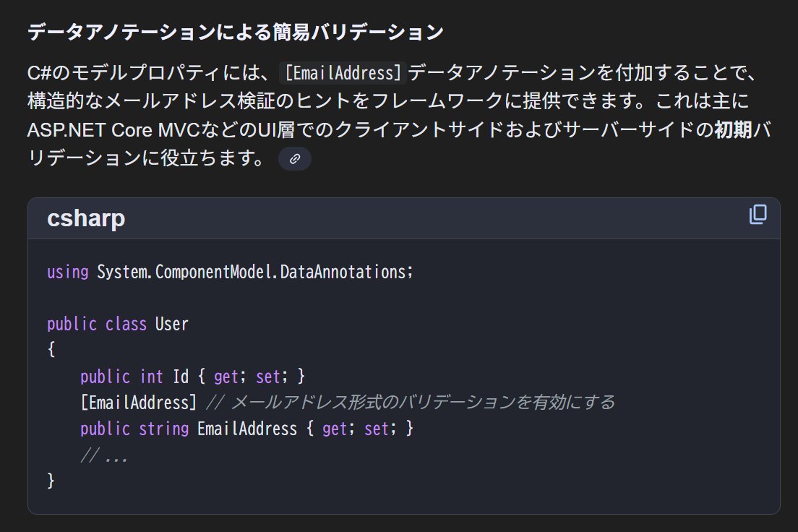The width and height of the screenshot is (798, 532).
Task: Click the csharp language label
Action: pyautogui.click(x=86, y=218)
